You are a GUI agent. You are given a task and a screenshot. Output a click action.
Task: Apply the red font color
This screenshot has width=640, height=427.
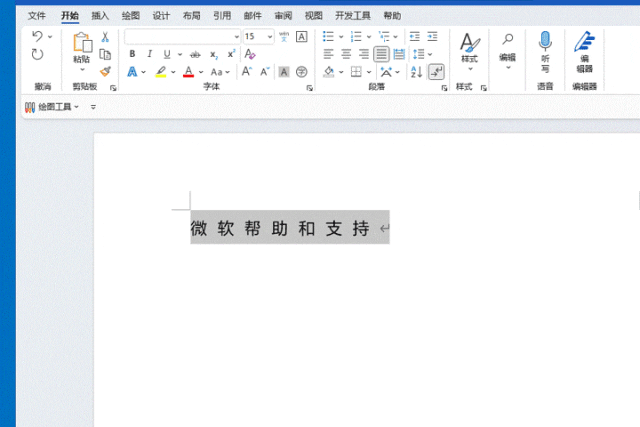[x=188, y=72]
